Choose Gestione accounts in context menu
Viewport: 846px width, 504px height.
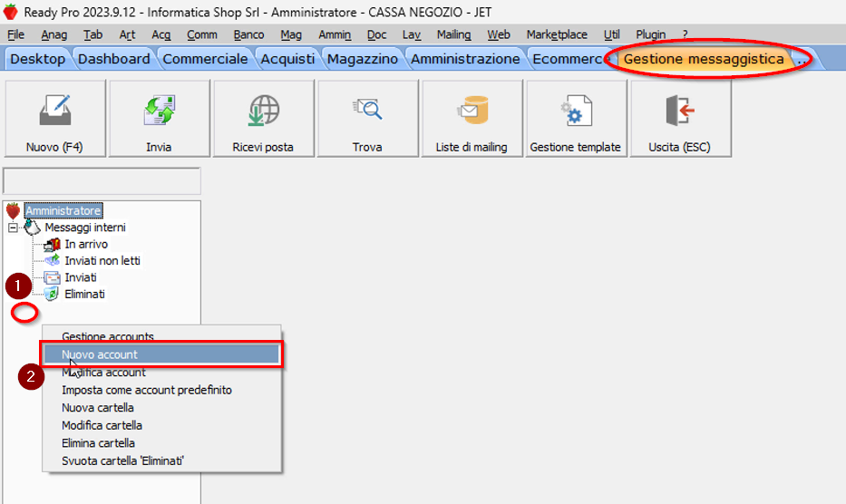coord(162,335)
